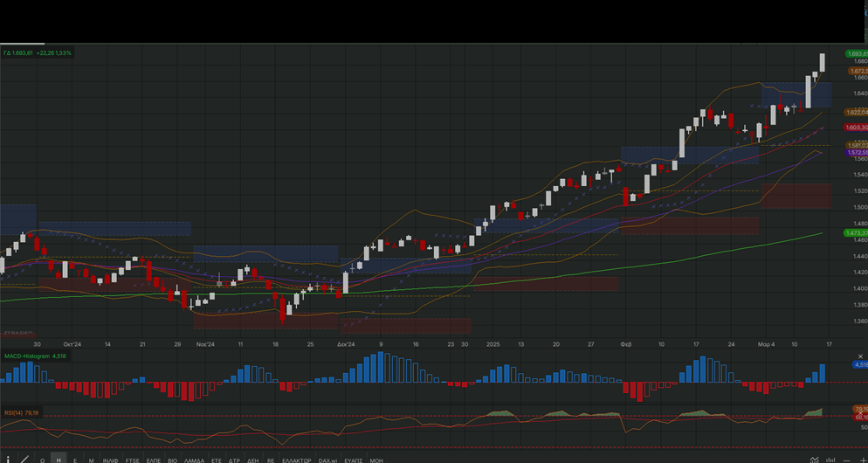Click the Δεκ'24 date axis label
The width and height of the screenshot is (868, 463).
pos(346,344)
